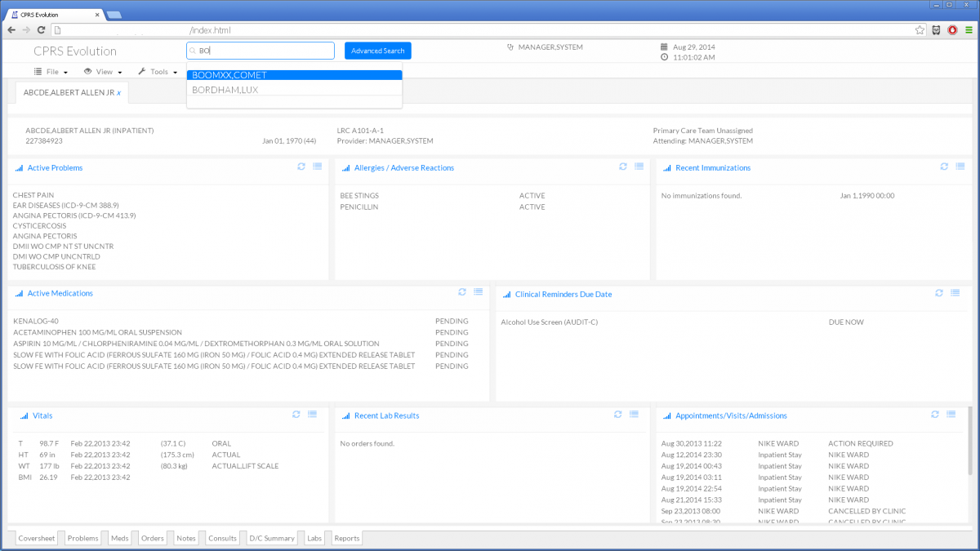
Task: Open Clinical Reminders list icon
Action: click(955, 293)
